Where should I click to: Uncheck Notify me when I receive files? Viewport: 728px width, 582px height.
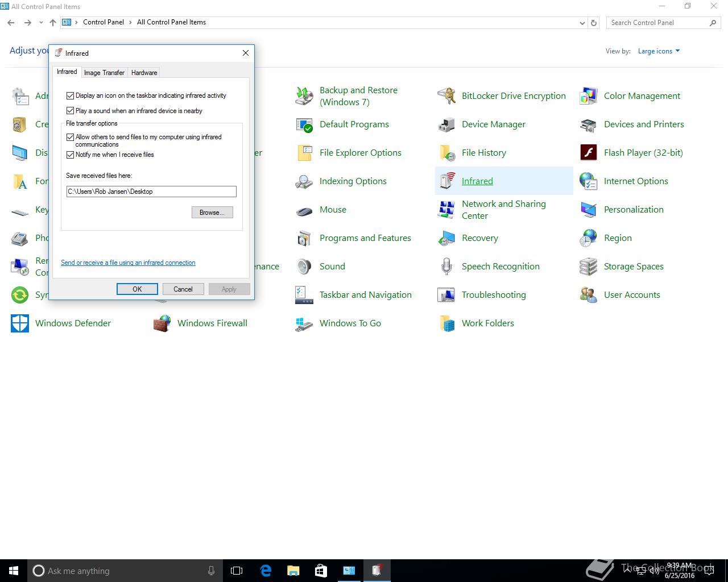click(x=71, y=155)
